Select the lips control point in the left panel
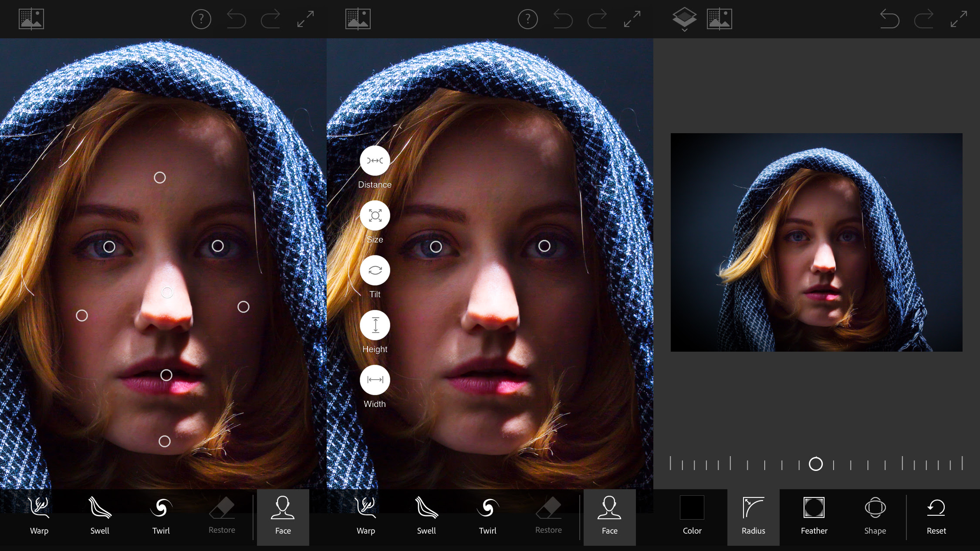 pos(166,375)
